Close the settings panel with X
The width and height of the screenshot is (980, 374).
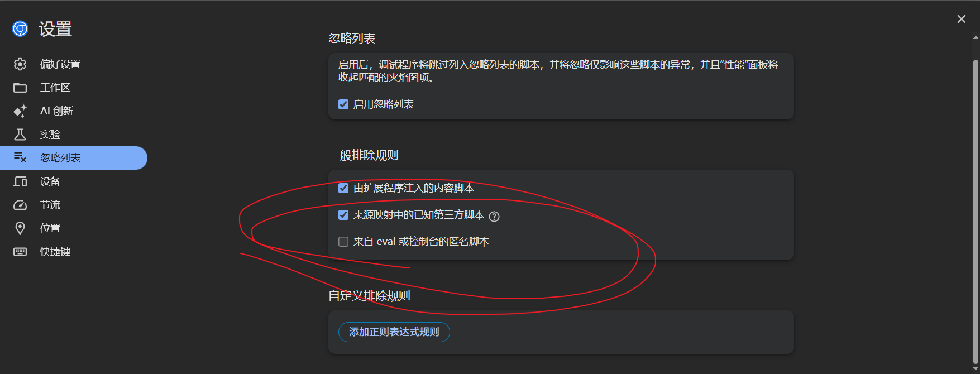click(x=962, y=19)
